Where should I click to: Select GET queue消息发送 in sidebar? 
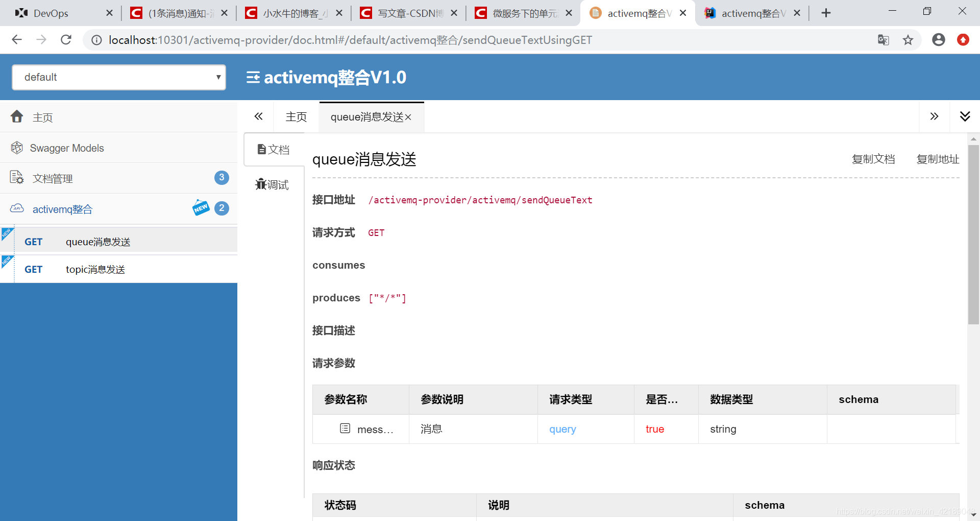[x=118, y=242]
